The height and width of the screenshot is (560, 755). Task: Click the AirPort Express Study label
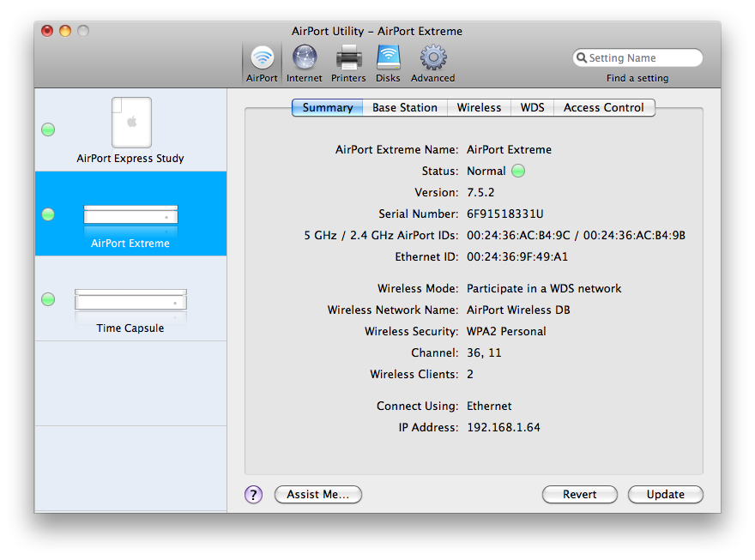tap(130, 159)
